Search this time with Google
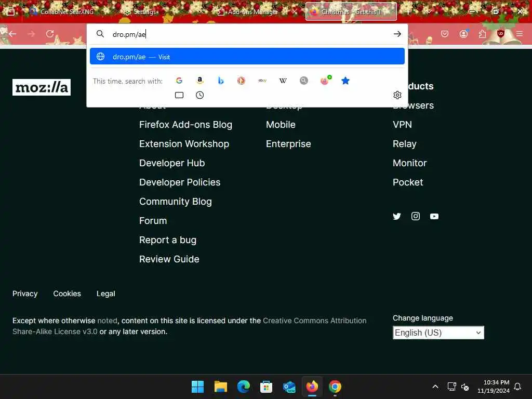The height and width of the screenshot is (399, 532). (179, 81)
